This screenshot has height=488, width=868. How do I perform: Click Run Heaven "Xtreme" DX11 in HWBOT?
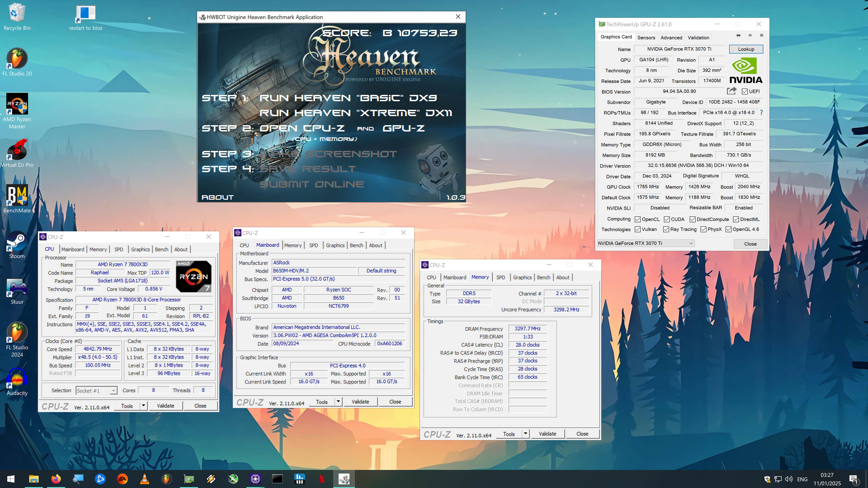point(356,113)
